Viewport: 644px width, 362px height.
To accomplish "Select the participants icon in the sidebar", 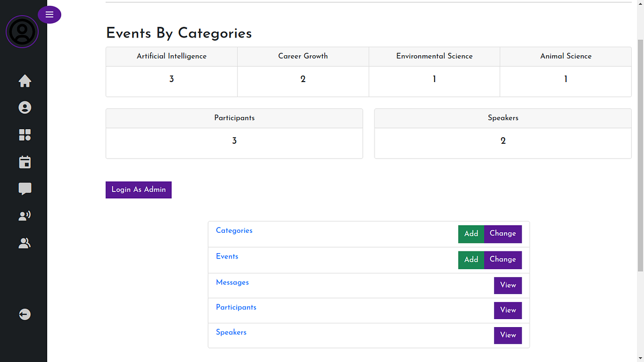I will coord(25,243).
